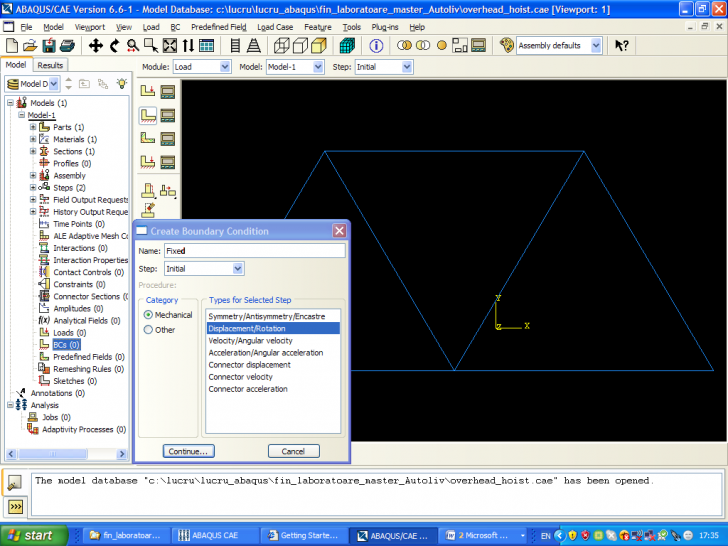
Task: Expand the Materials tree node
Action: (x=33, y=139)
